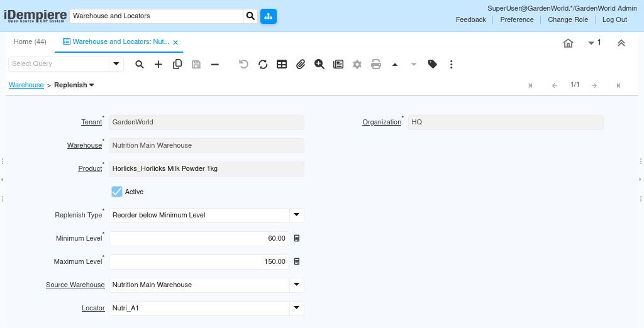644x328 pixels.
Task: Toggle grid view in the toolbar
Action: click(282, 64)
